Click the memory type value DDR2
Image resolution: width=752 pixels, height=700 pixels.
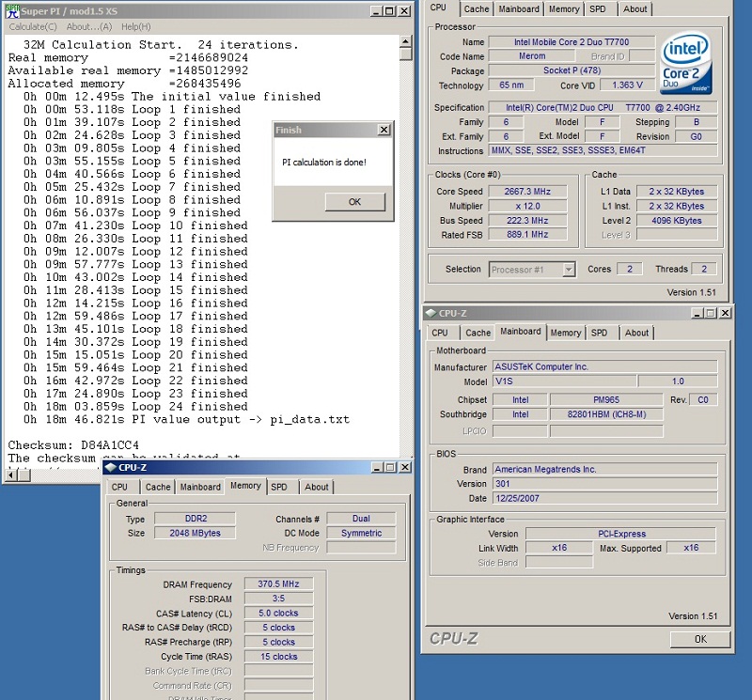tap(196, 519)
